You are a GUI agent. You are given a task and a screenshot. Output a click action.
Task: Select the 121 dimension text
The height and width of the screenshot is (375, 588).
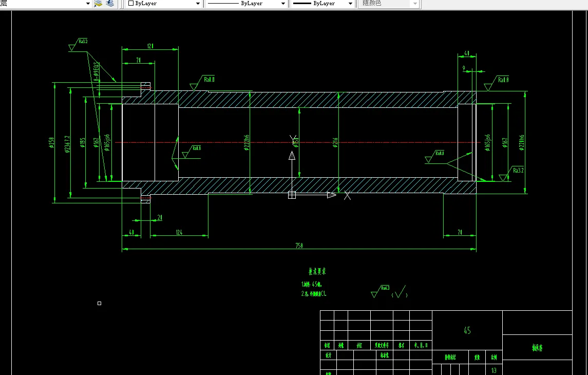[x=150, y=46]
